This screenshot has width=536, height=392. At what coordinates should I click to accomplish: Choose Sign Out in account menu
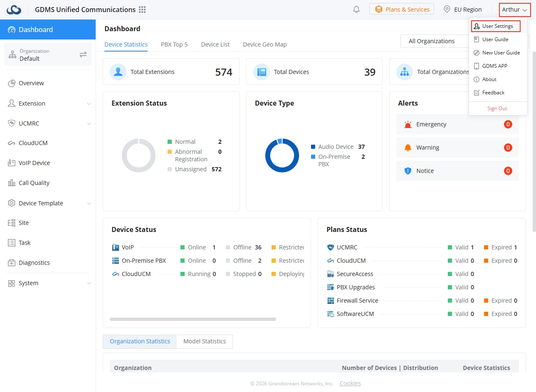[497, 108]
